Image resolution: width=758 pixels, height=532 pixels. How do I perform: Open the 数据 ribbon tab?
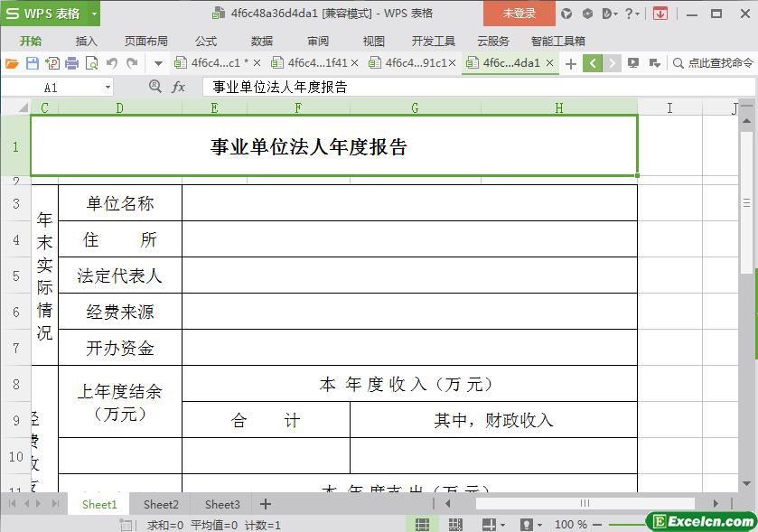click(262, 41)
